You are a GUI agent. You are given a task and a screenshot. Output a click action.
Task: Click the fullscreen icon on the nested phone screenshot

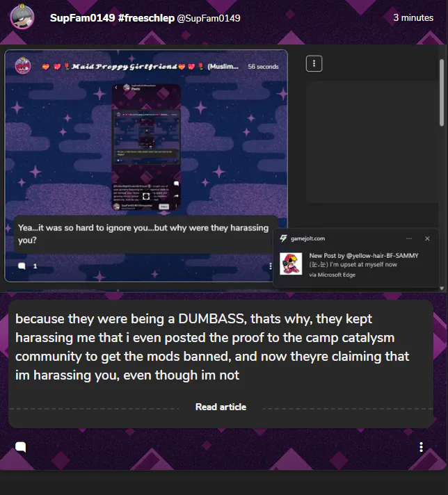coord(146,196)
